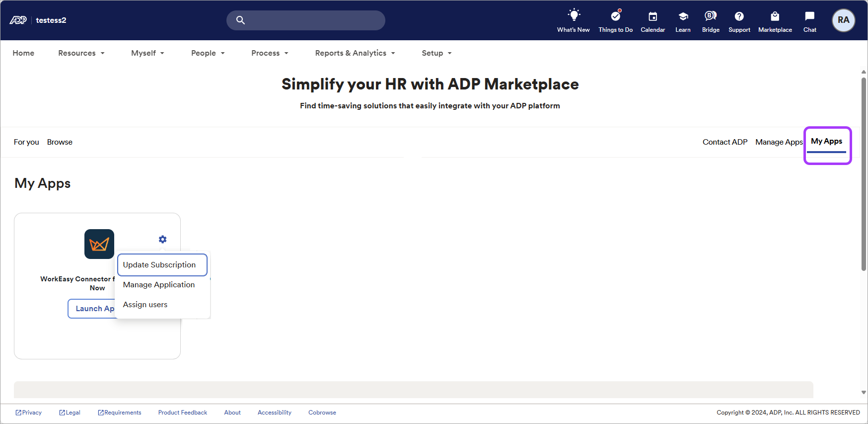This screenshot has height=424, width=868.
Task: Click inside the search field
Action: (x=306, y=20)
